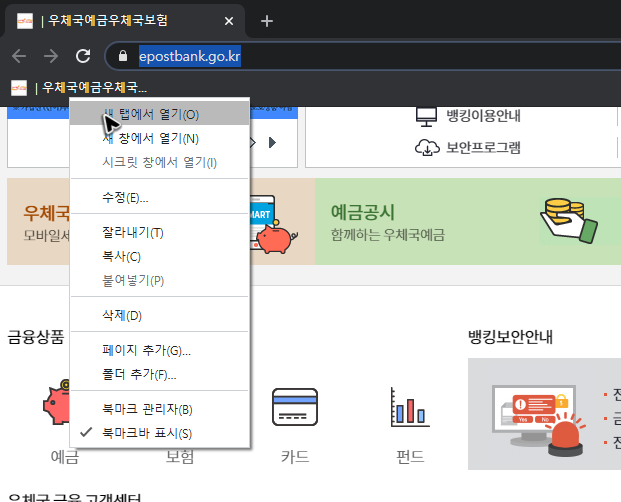621x502 pixels.
Task: Open the 우체국 mobile service banner
Action: (38, 221)
